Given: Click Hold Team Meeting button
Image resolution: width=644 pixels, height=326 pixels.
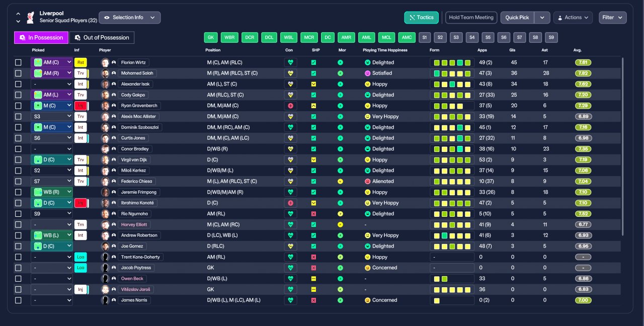Looking at the screenshot, I should 471,18.
